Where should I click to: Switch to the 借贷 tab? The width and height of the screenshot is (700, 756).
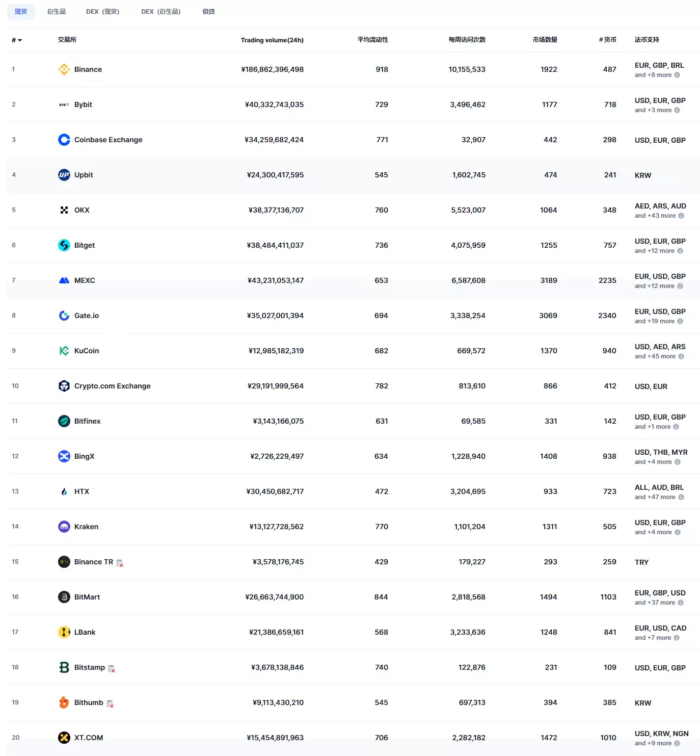click(x=209, y=12)
